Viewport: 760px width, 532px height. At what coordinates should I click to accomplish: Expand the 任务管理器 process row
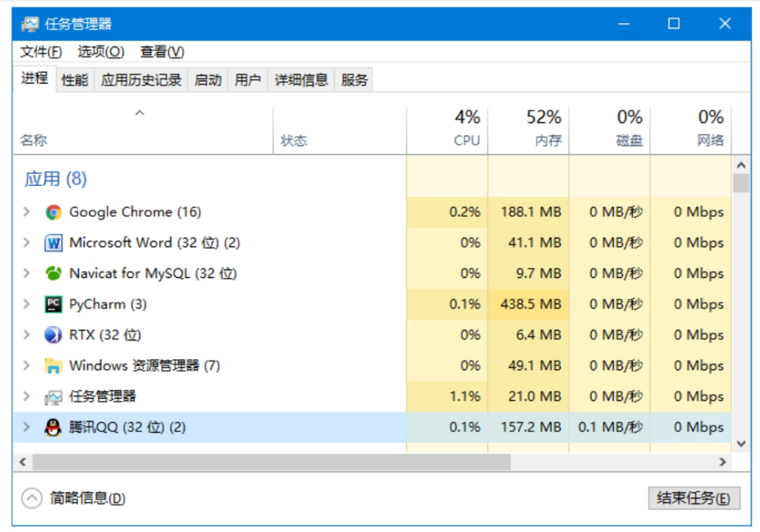pyautogui.click(x=27, y=397)
